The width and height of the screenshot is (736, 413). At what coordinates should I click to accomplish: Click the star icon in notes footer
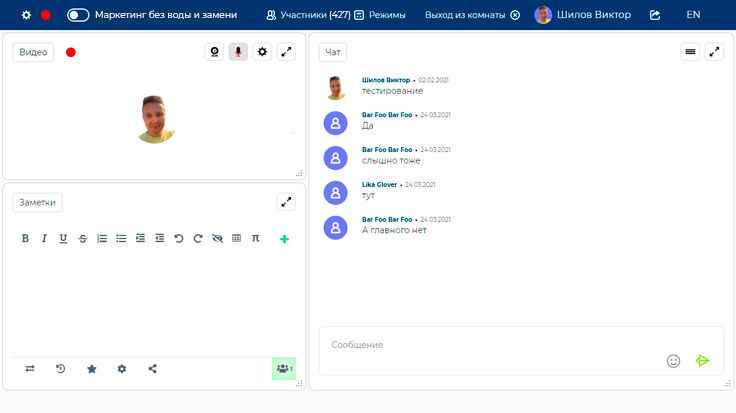pyautogui.click(x=91, y=369)
